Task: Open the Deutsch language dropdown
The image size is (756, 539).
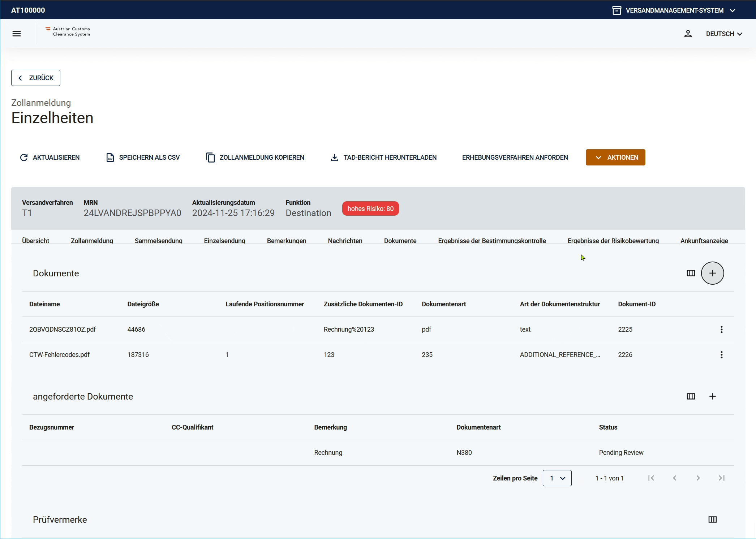Action: [x=724, y=34]
